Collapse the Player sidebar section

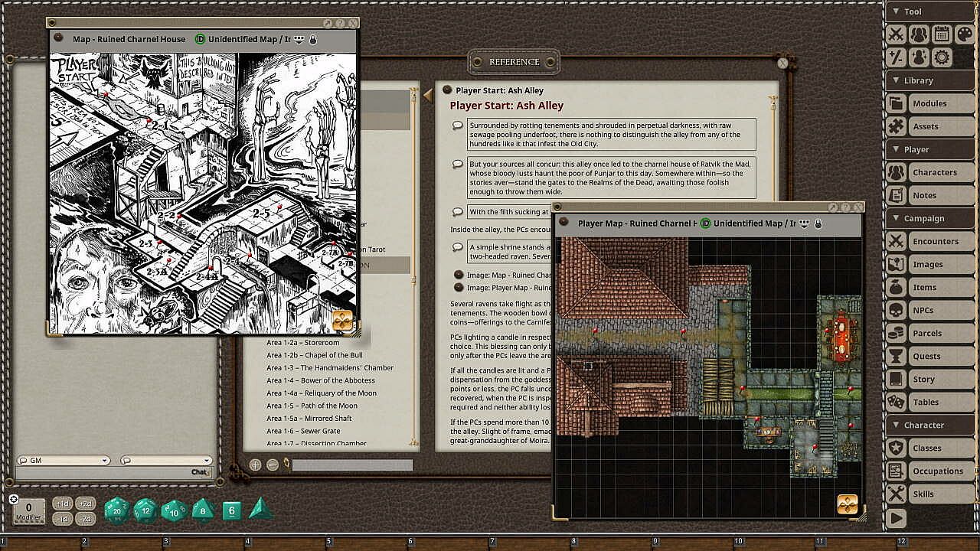click(x=930, y=149)
